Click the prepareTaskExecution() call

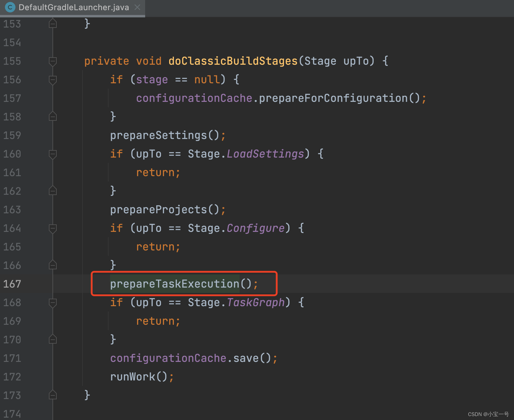tap(184, 284)
